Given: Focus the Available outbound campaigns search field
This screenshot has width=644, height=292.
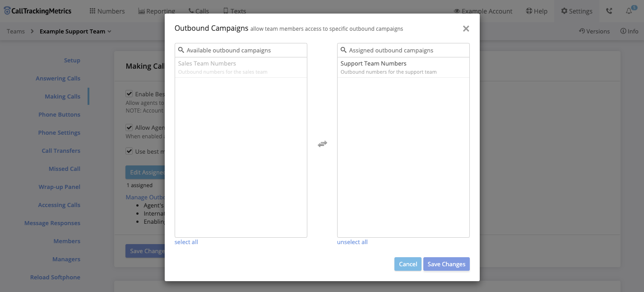Looking at the screenshot, I should 244,50.
